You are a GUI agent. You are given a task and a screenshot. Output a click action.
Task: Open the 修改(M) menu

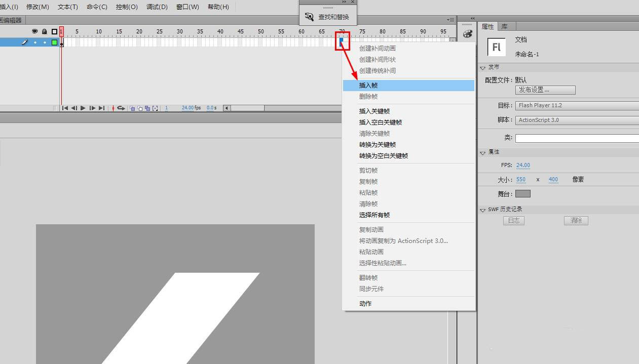[37, 7]
